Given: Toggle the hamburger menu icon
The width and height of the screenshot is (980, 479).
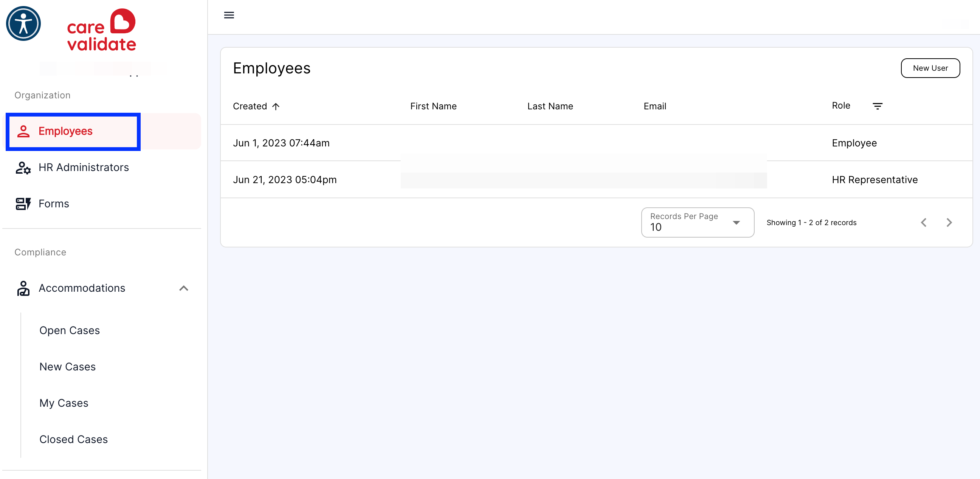Looking at the screenshot, I should tap(229, 15).
